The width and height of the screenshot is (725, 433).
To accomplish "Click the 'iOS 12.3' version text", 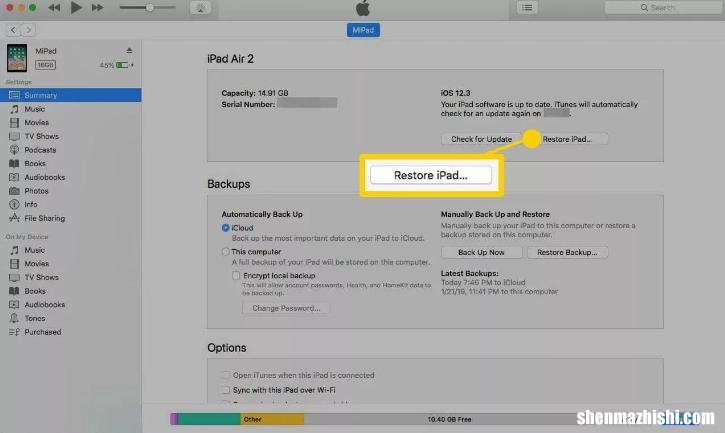I will tap(455, 93).
